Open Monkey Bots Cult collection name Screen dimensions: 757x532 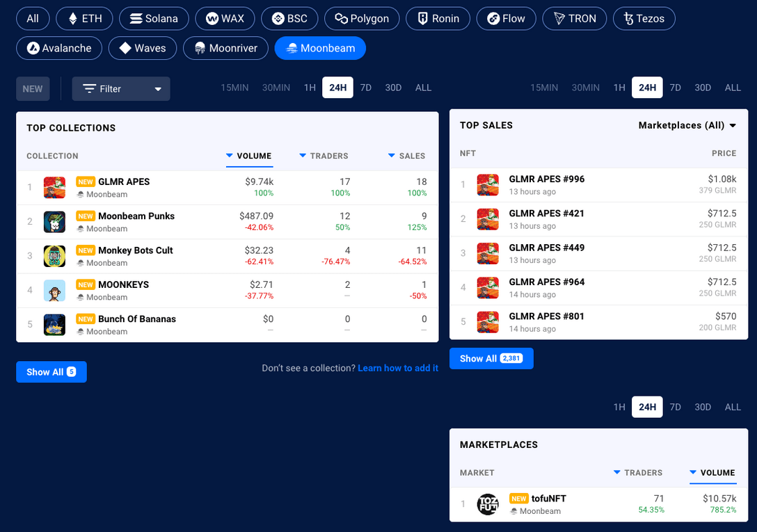[x=136, y=250]
